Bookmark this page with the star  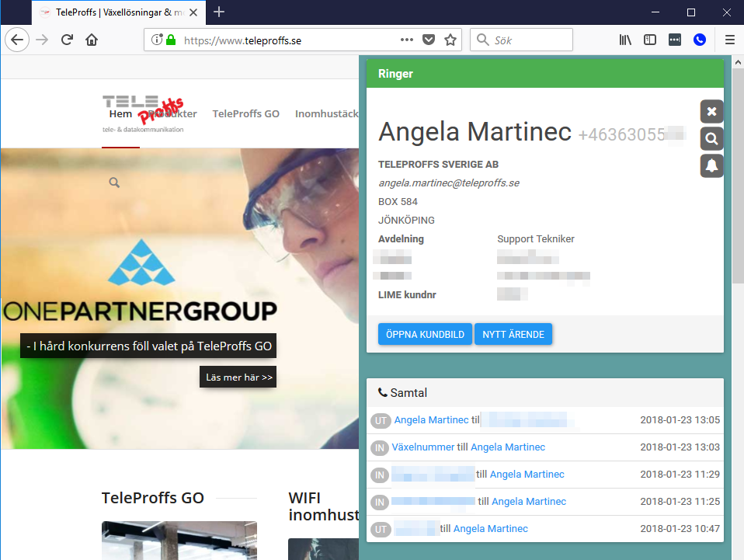click(x=450, y=40)
